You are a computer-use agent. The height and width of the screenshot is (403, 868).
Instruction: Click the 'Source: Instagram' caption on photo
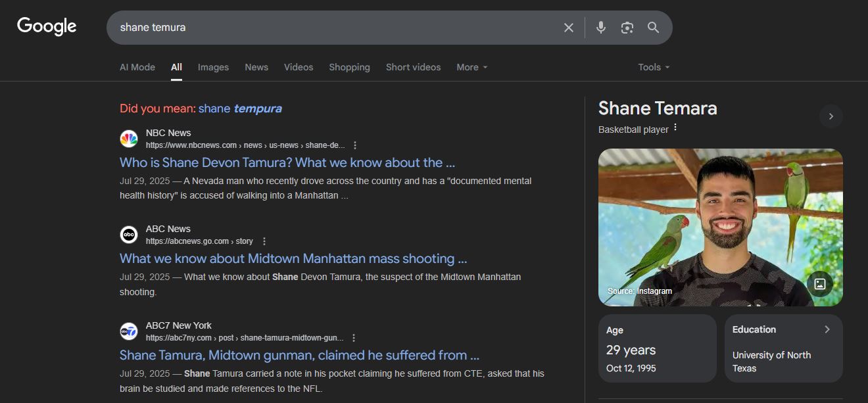[x=640, y=291]
